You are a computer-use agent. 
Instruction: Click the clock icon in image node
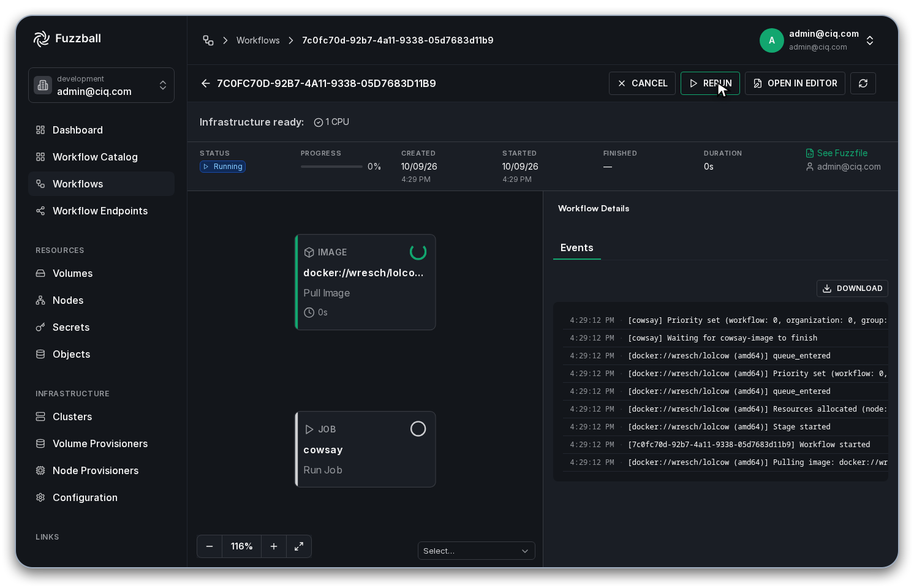coord(309,312)
